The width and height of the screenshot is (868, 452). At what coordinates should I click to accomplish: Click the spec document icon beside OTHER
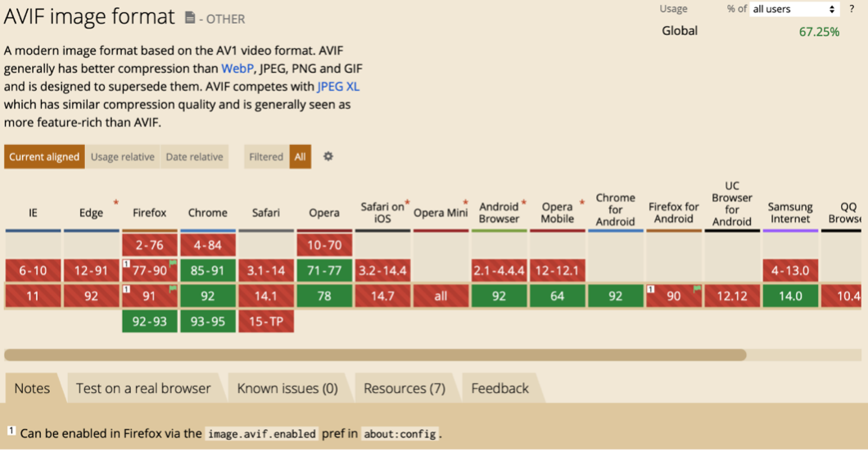(190, 17)
